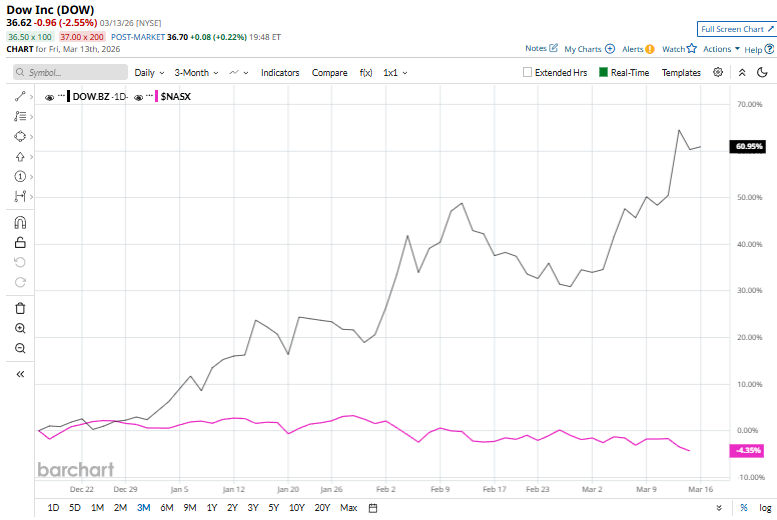Open the Daily frequency dropdown
The height and width of the screenshot is (520, 777).
tap(149, 73)
